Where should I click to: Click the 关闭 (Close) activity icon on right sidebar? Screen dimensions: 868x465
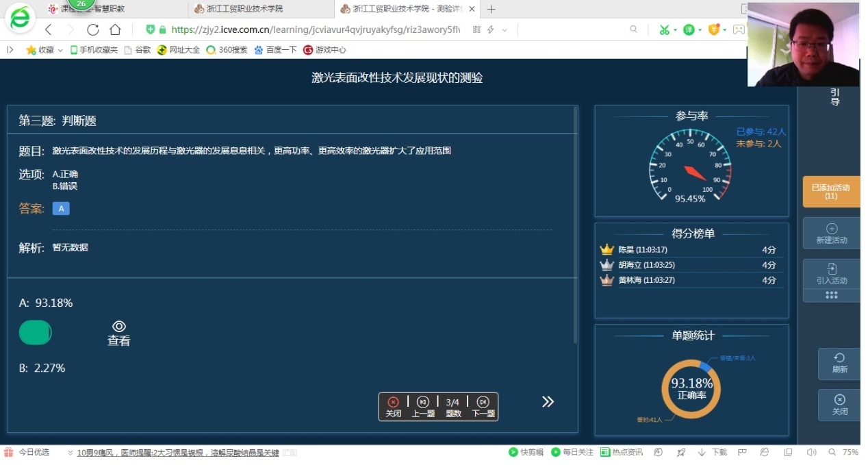(x=838, y=405)
